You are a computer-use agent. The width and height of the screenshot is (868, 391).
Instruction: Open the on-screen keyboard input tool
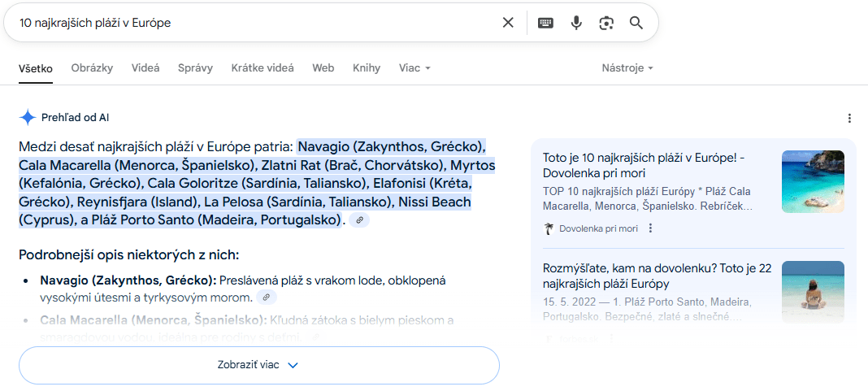pos(545,23)
